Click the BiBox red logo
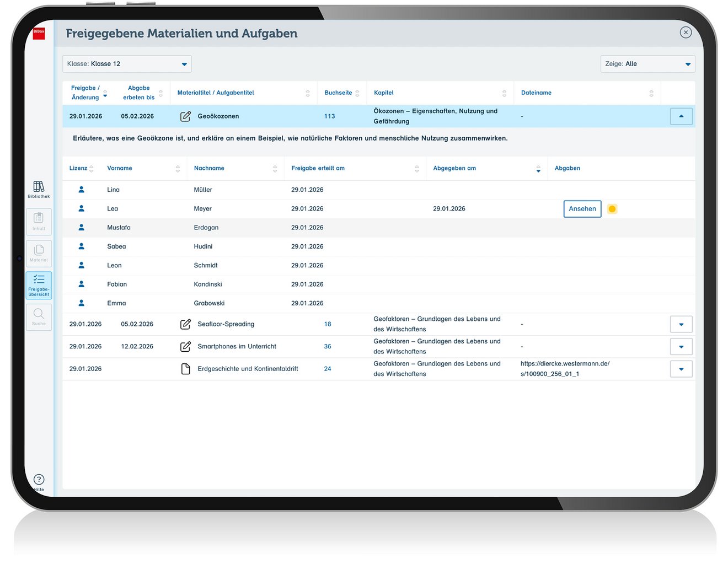The image size is (728, 564). 39,33
